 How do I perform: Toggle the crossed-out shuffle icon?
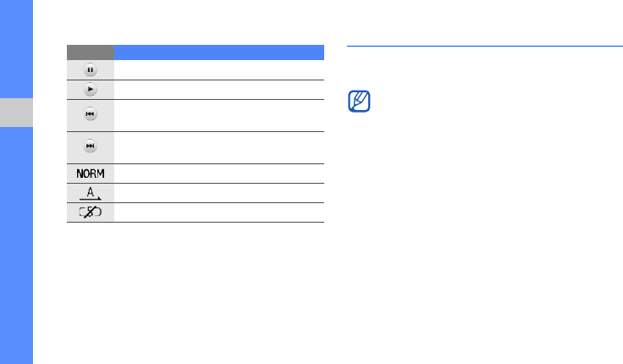[91, 212]
